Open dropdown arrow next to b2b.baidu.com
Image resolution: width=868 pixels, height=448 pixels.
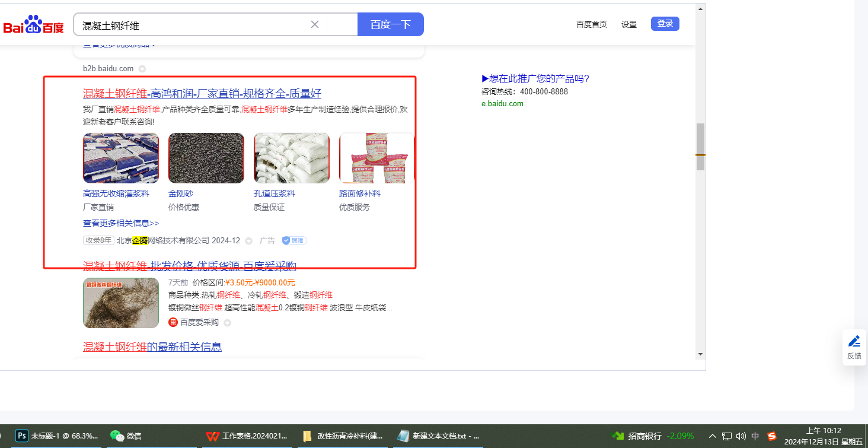point(142,69)
